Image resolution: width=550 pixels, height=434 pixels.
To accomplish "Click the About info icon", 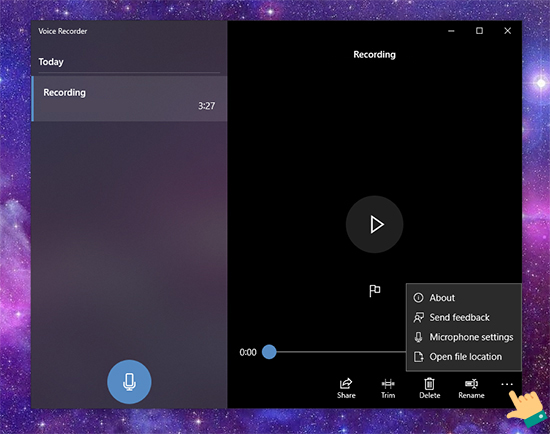I will [x=418, y=298].
